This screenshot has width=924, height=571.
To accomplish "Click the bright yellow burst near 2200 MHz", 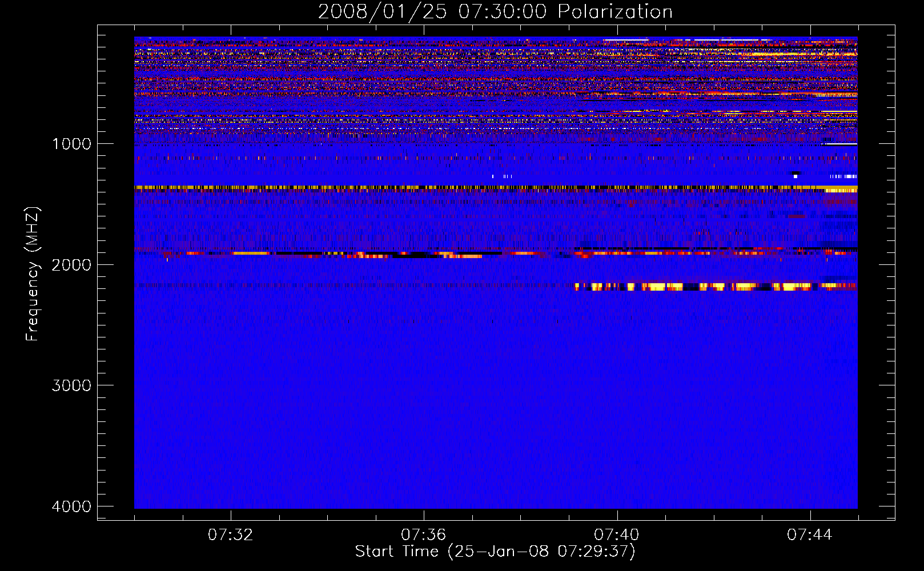I will pos(716,287).
